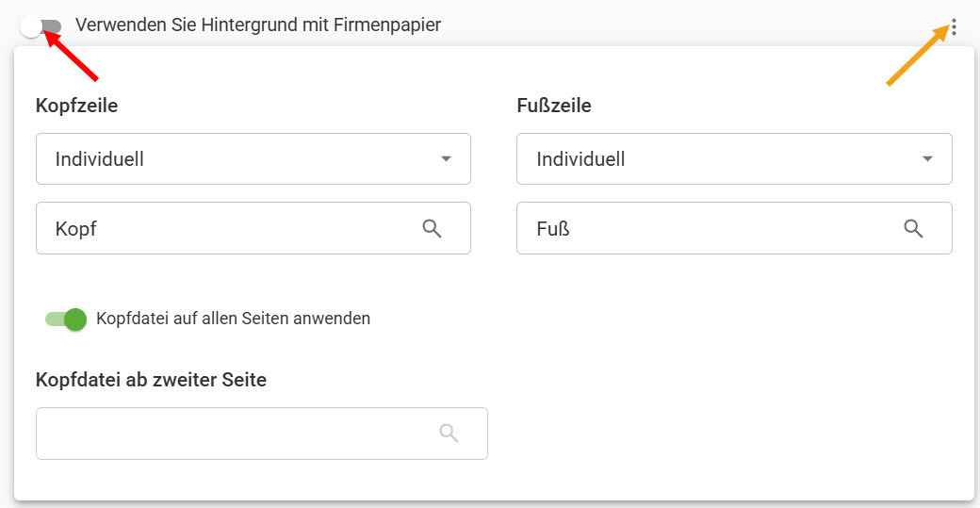
Task: Click the label Verwenden Sie Hintergrund mit Firmenpapier
Action: coord(258,25)
